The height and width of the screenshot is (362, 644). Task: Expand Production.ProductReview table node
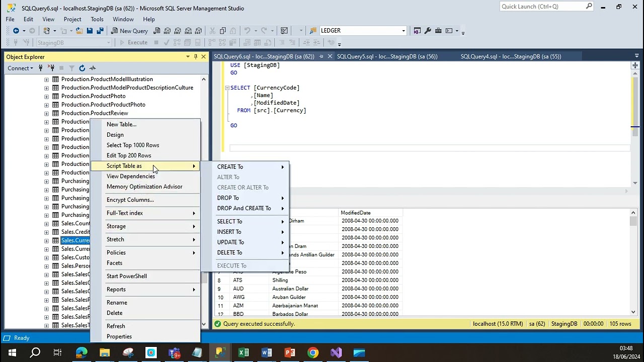46,114
